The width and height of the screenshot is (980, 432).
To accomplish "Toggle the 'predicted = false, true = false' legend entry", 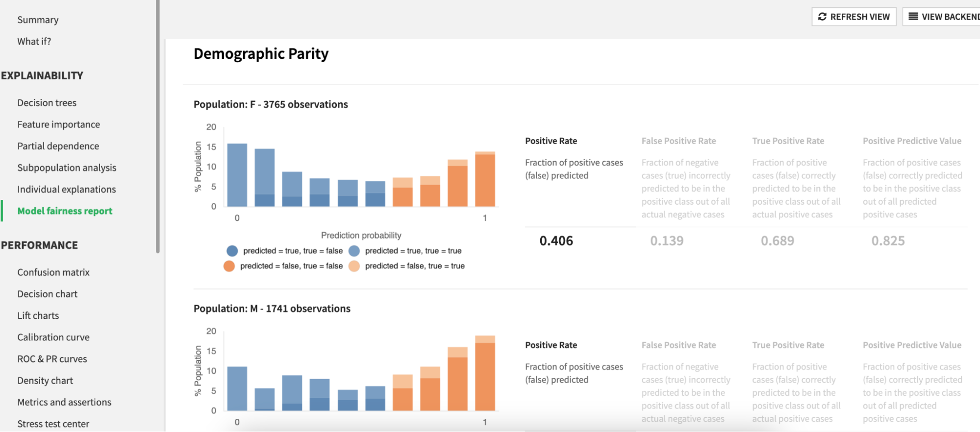I will point(291,266).
